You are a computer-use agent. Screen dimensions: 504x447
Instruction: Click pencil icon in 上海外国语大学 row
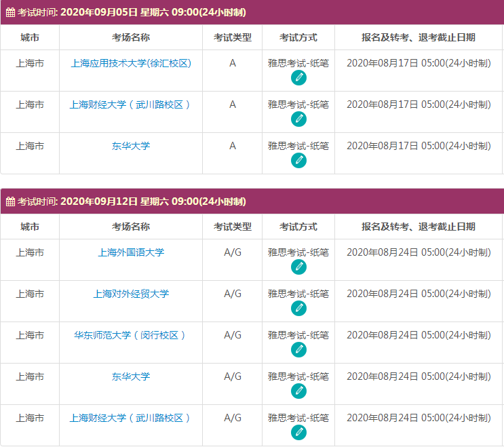[298, 267]
